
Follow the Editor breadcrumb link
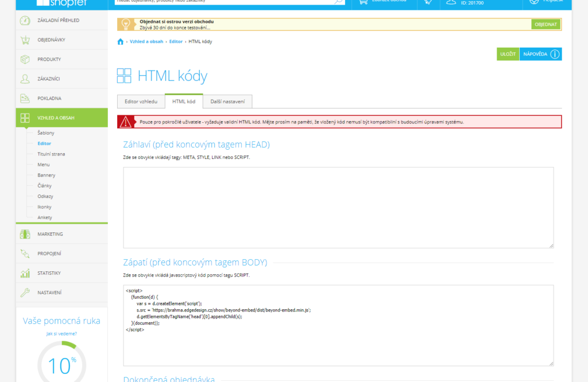pyautogui.click(x=176, y=41)
